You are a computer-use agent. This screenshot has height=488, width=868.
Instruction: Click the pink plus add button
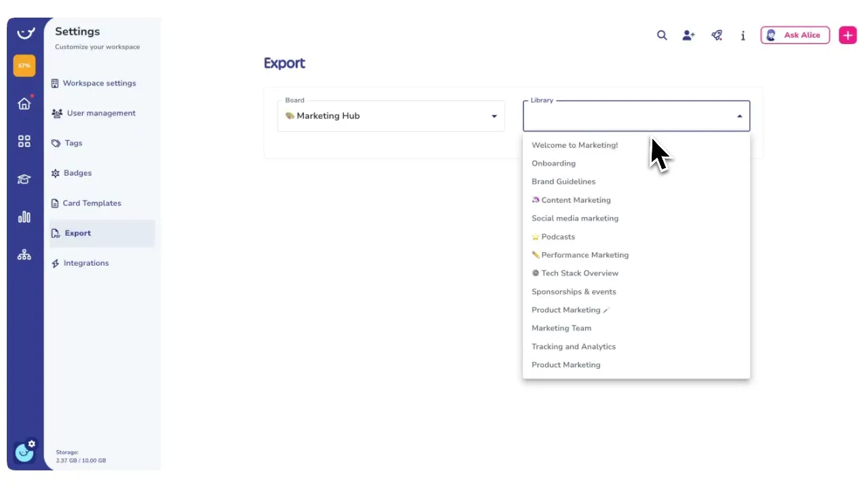[x=848, y=35]
